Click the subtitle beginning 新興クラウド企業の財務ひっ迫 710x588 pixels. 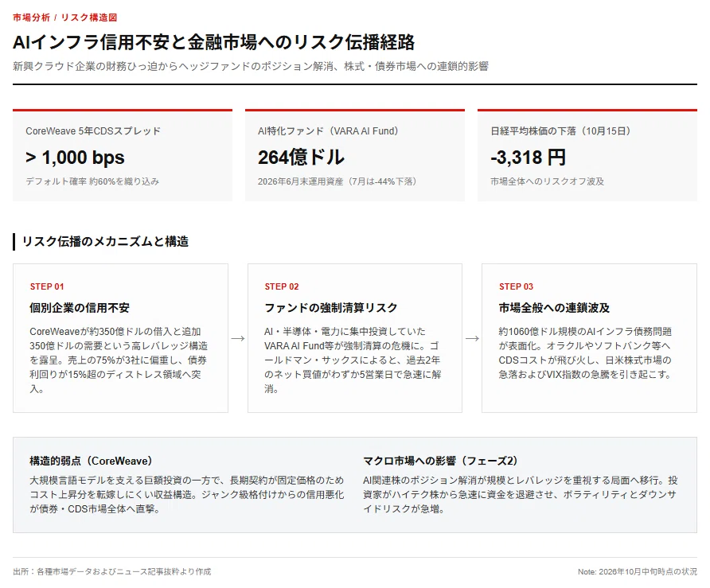point(251,66)
